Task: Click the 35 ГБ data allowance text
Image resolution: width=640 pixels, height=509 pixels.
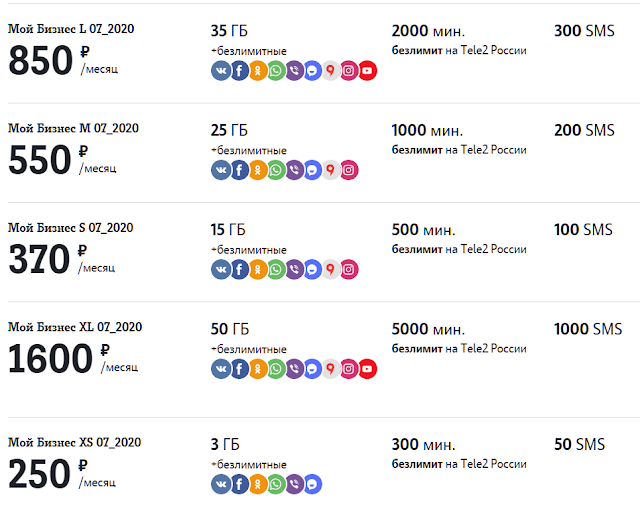Action: pyautogui.click(x=231, y=31)
